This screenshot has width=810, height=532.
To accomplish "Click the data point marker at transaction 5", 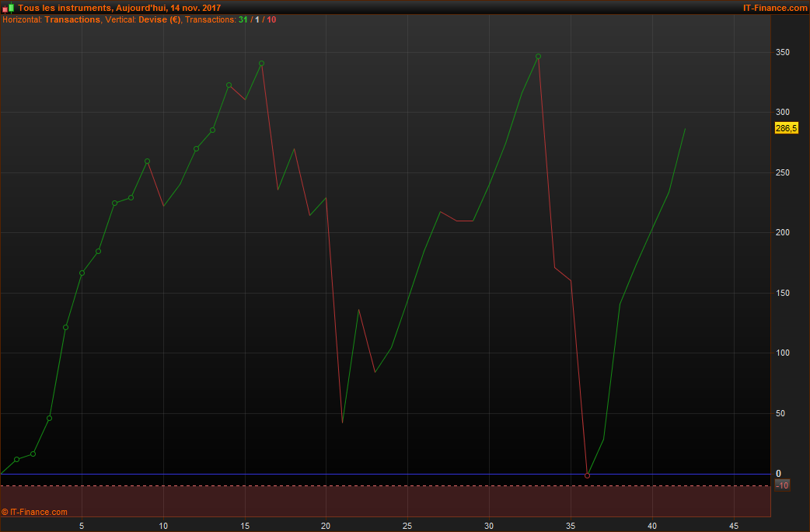I will tap(82, 273).
